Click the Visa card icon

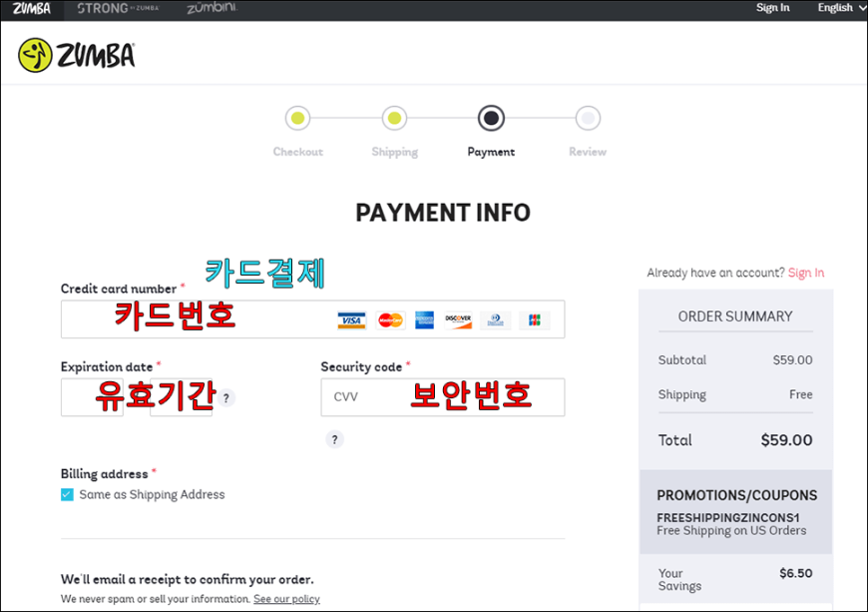pyautogui.click(x=351, y=320)
